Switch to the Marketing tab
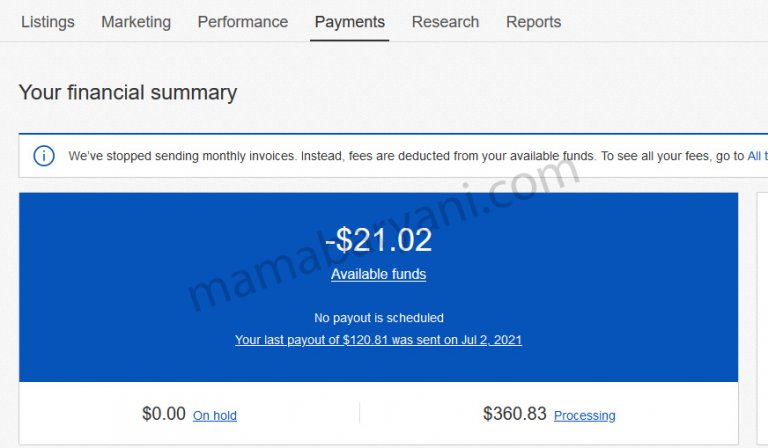Image resolution: width=768 pixels, height=448 pixels. point(136,22)
